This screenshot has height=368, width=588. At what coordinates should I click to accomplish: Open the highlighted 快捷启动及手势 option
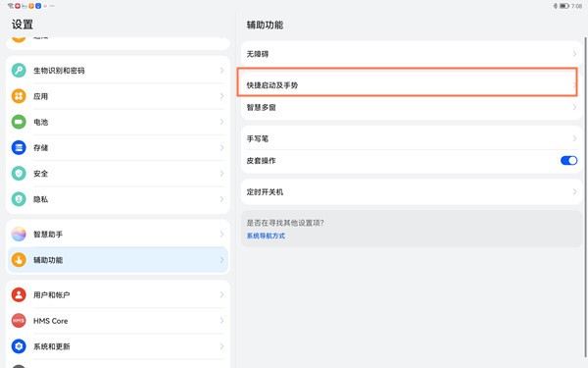pyautogui.click(x=408, y=82)
